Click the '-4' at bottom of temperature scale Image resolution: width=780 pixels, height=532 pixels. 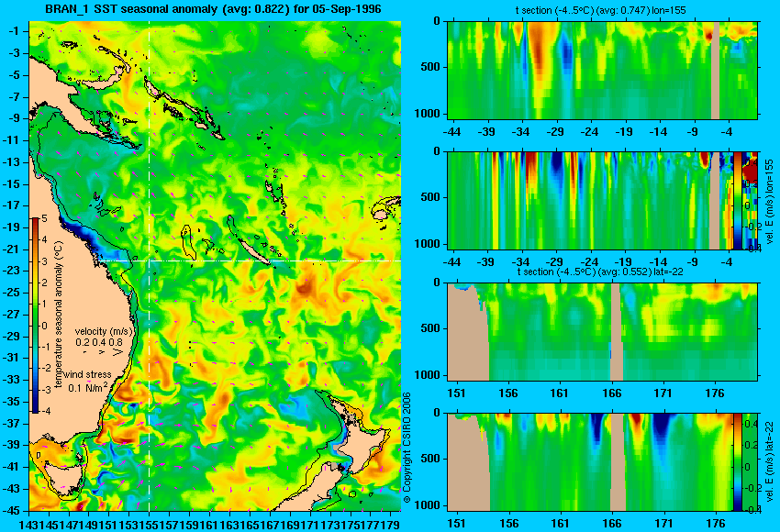point(46,411)
